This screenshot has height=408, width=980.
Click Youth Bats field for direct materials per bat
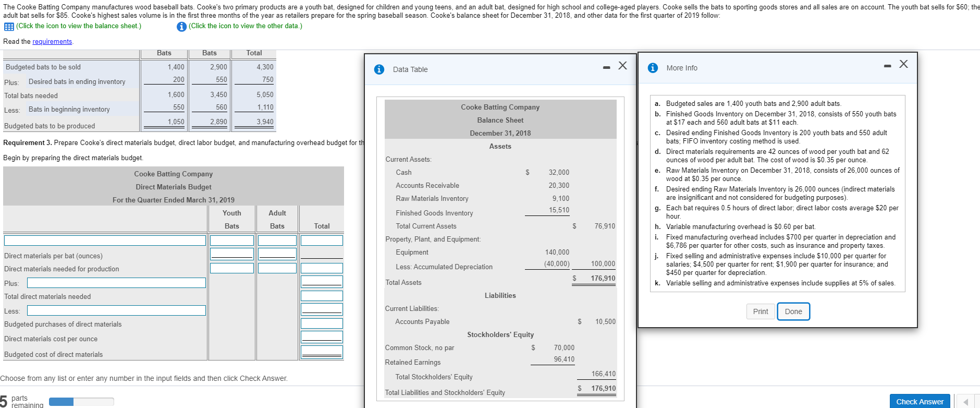click(232, 254)
